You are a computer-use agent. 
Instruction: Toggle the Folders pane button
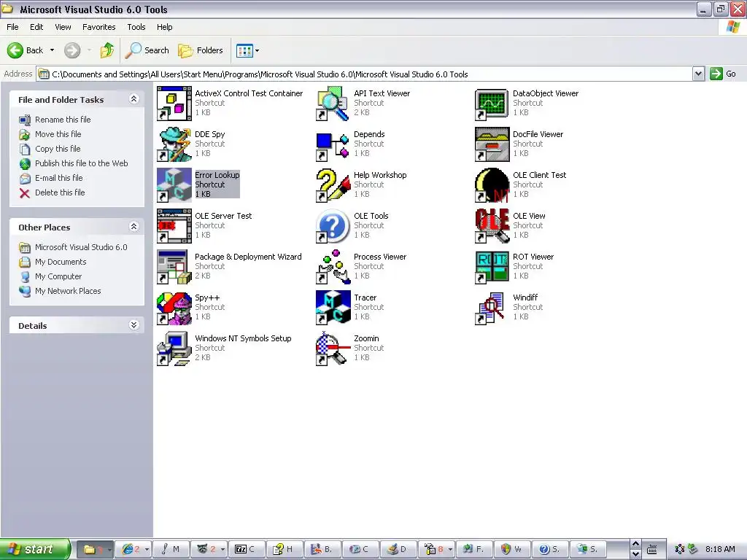(x=200, y=50)
